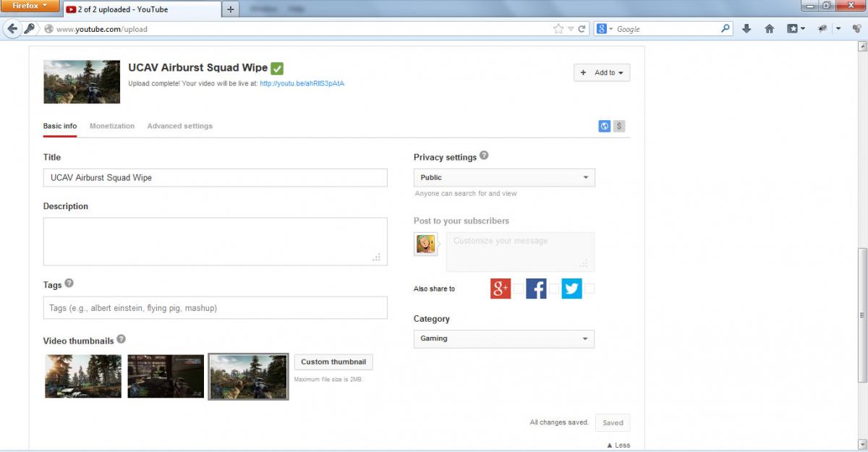Click the Title input field
The height and width of the screenshot is (452, 868).
(216, 178)
